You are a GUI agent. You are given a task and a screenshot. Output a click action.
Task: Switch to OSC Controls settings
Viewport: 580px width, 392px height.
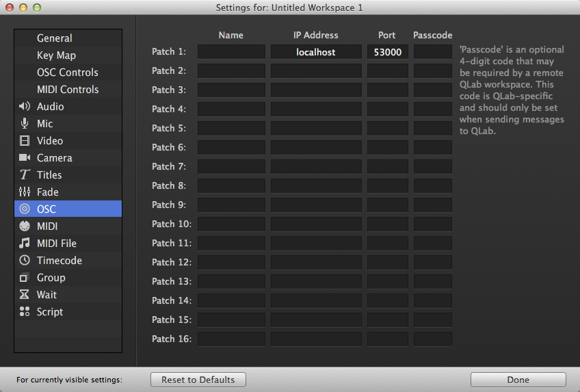click(67, 73)
